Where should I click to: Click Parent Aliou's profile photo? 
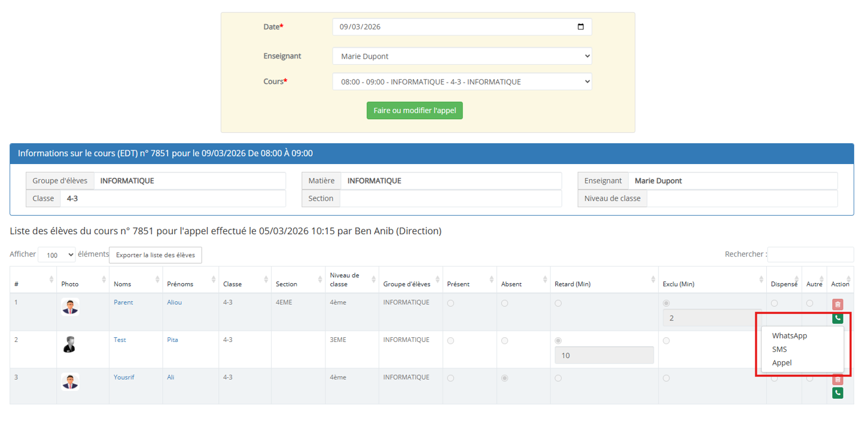click(x=70, y=307)
